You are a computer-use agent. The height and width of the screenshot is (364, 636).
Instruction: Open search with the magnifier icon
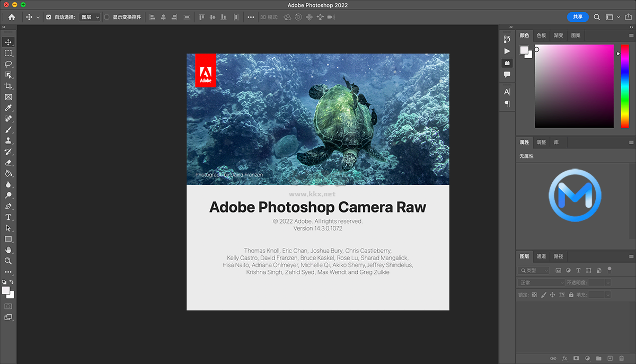pos(596,17)
